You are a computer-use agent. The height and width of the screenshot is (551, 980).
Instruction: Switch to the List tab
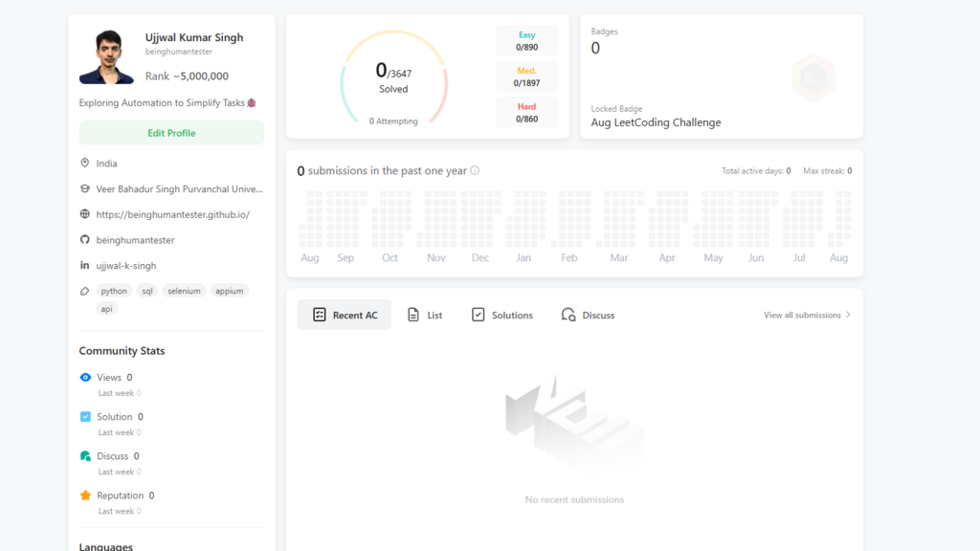click(x=425, y=315)
